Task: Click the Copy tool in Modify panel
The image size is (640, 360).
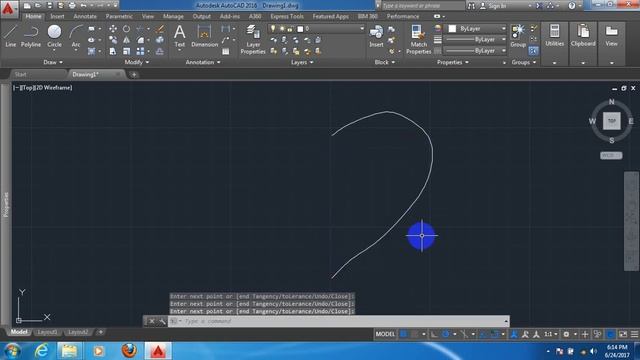Action: (x=113, y=40)
